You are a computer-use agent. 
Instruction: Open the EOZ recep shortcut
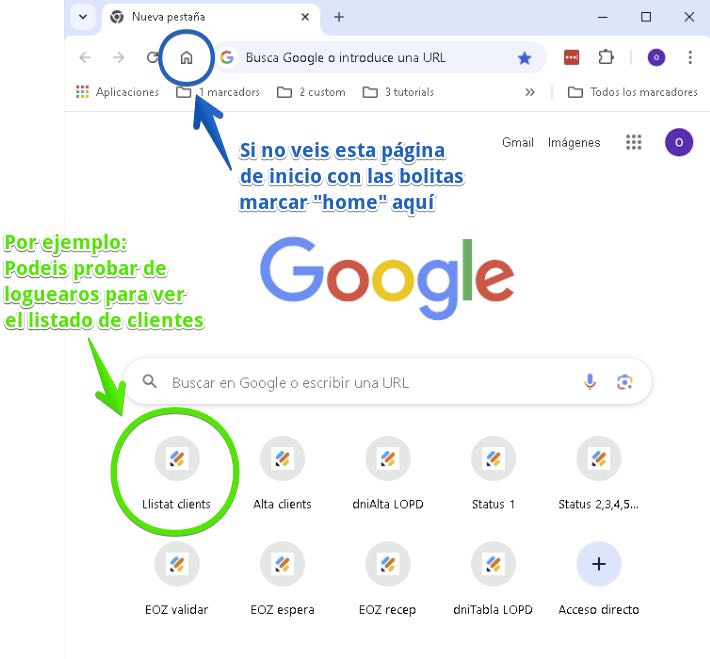[x=388, y=579]
